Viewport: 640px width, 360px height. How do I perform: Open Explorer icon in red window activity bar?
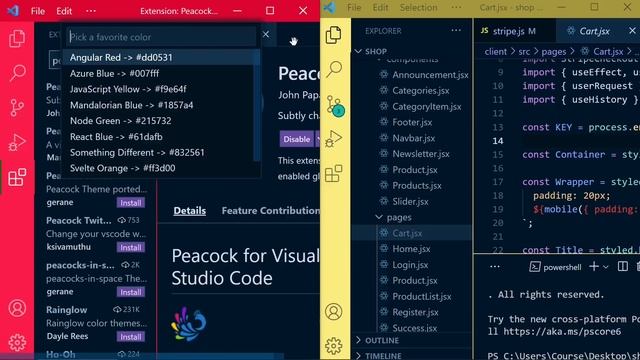[x=17, y=38]
